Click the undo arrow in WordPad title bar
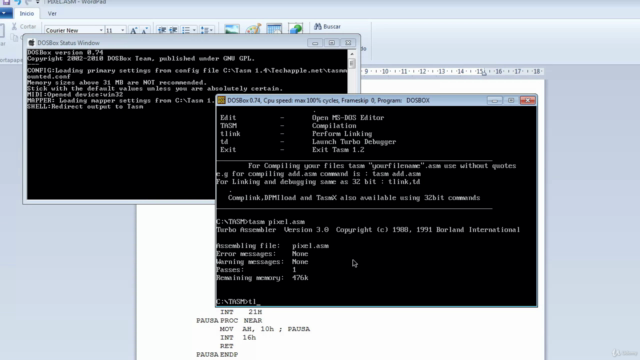Screen dimensions: 640x360 (18, 2)
